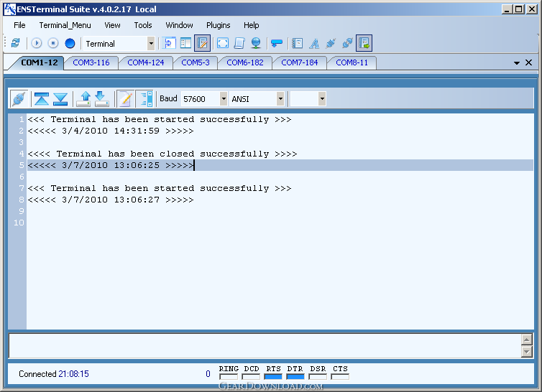The height and width of the screenshot is (392, 542).
Task: Click log line '3/7/2010 13:06:27'
Action: coord(111,200)
